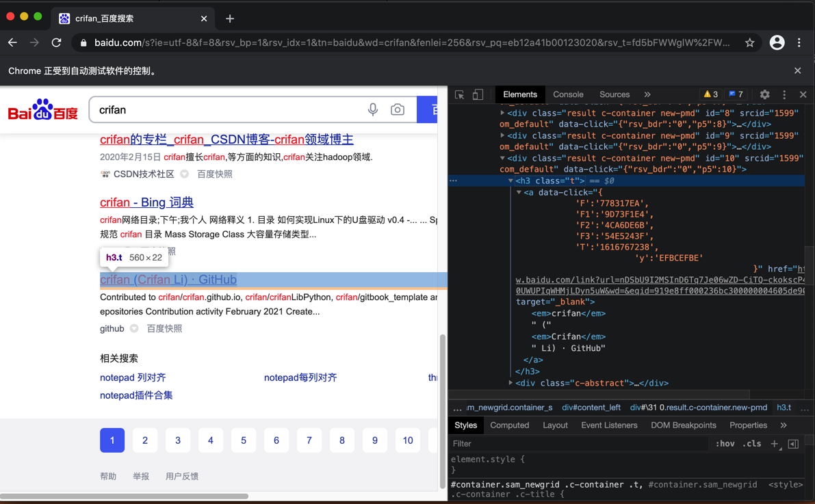This screenshot has height=504, width=815.
Task: Select h3.t in the breadcrumb bar
Action: pyautogui.click(x=784, y=408)
